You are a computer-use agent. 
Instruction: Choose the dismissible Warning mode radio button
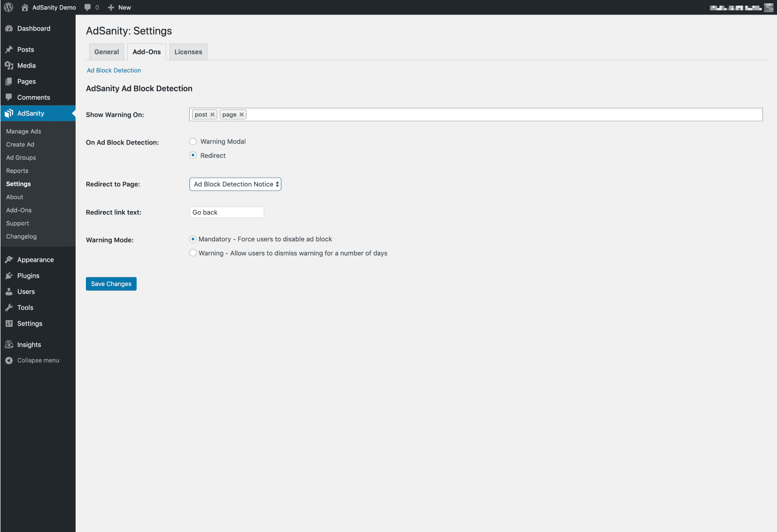click(x=193, y=253)
